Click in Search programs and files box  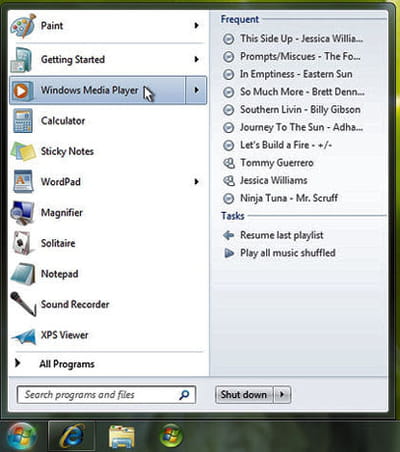point(106,395)
